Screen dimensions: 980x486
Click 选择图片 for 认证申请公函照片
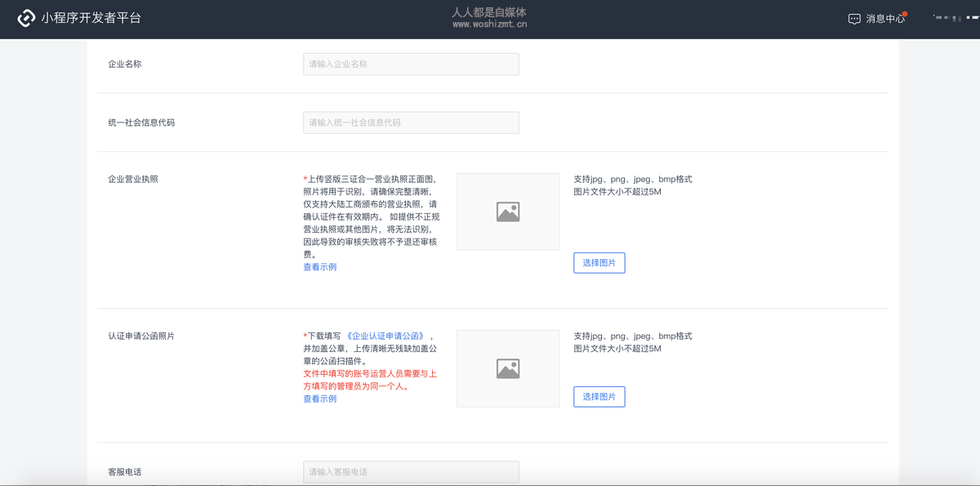(599, 397)
